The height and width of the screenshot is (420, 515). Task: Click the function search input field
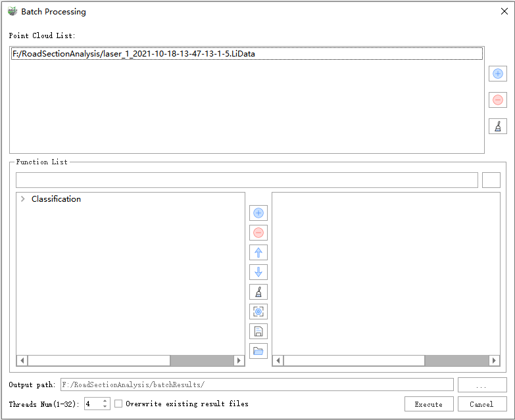(x=247, y=180)
